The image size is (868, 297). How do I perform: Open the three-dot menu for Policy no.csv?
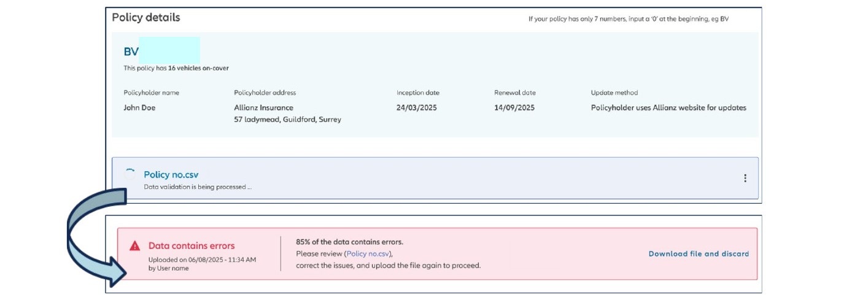[745, 178]
